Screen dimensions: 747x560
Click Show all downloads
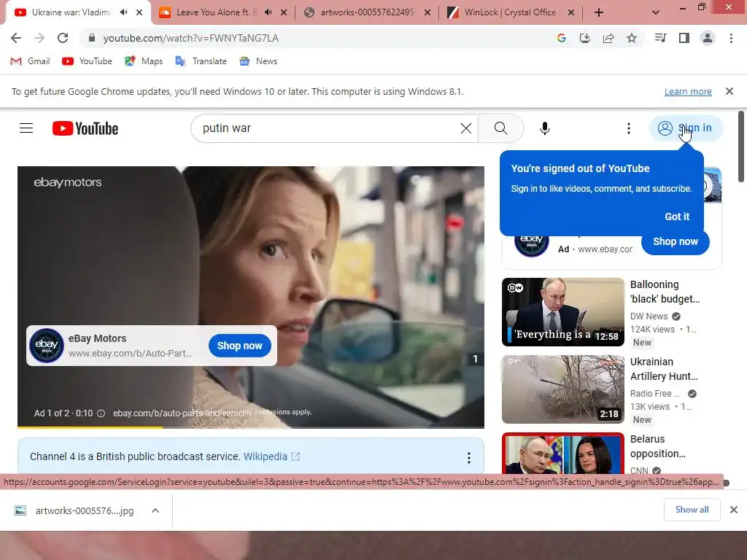[x=692, y=510]
